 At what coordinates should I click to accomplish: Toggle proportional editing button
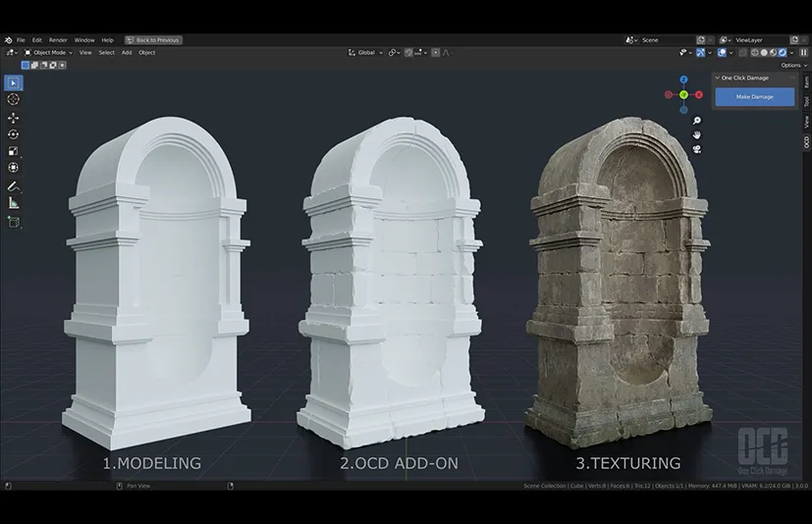(433, 52)
